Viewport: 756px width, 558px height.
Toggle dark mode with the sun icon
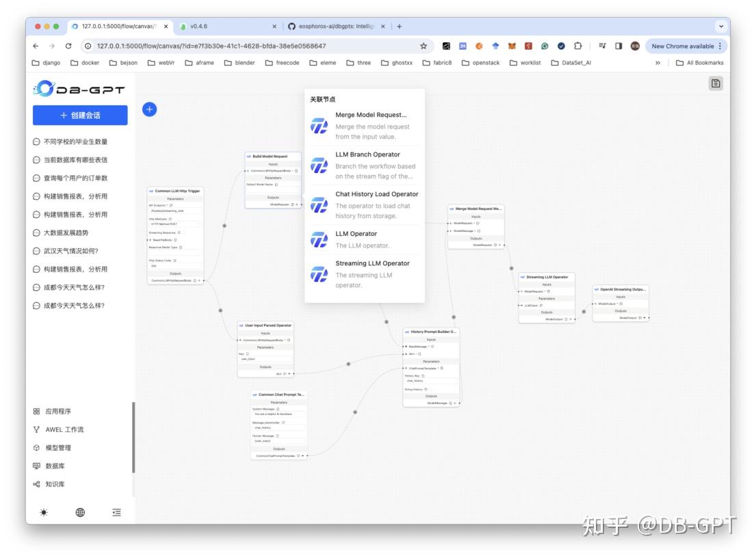tap(44, 511)
